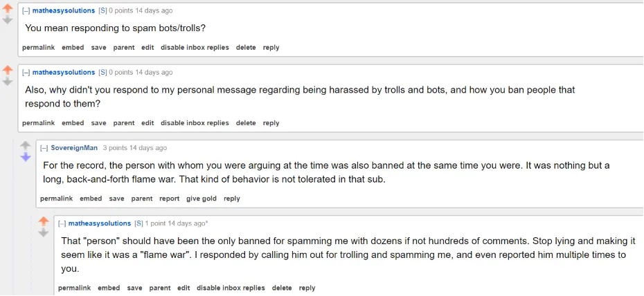Viewport: 644px width, 296px height.
Task: Upvote the 'You mean responding to spam bots' comment
Action: tap(8, 9)
